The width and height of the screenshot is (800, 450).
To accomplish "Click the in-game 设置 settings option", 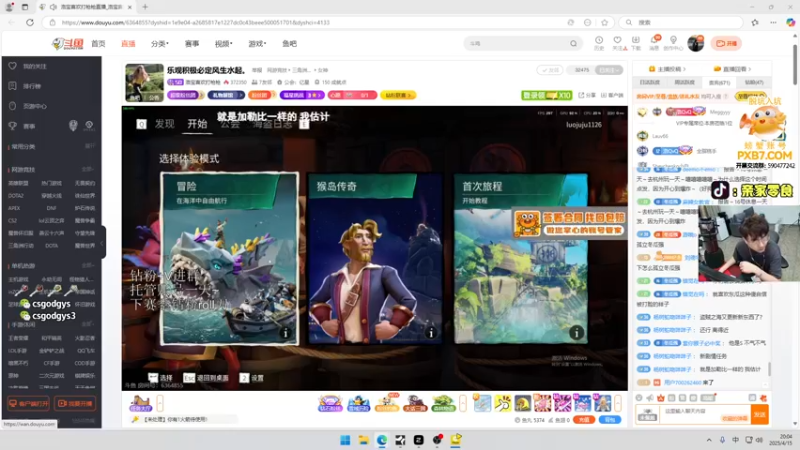I will 252,378.
